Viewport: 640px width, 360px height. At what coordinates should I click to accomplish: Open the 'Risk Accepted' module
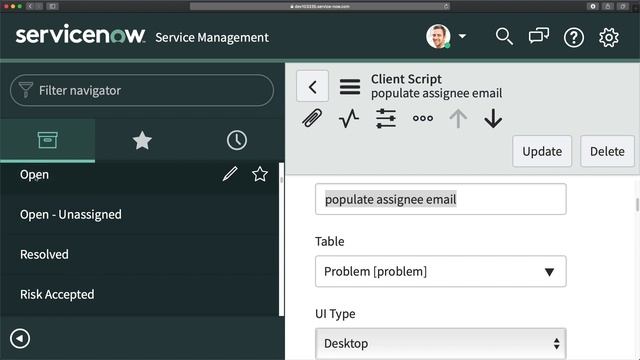(57, 294)
